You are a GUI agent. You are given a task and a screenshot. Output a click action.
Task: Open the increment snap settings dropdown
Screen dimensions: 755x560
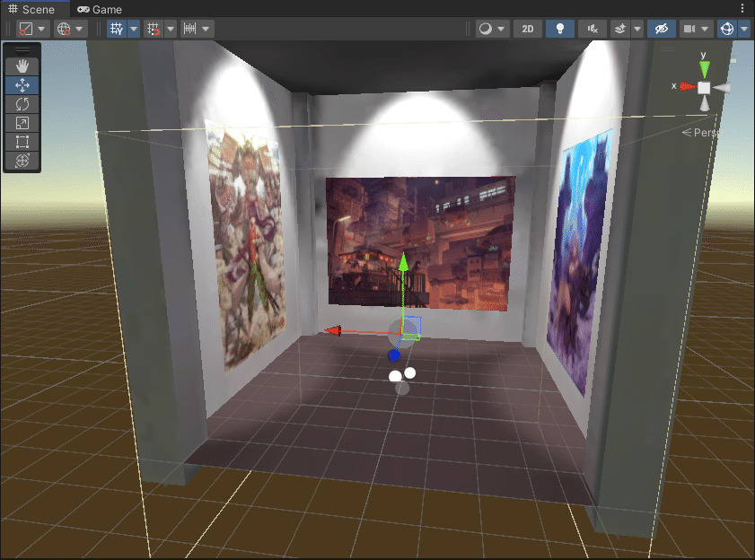pyautogui.click(x=206, y=29)
